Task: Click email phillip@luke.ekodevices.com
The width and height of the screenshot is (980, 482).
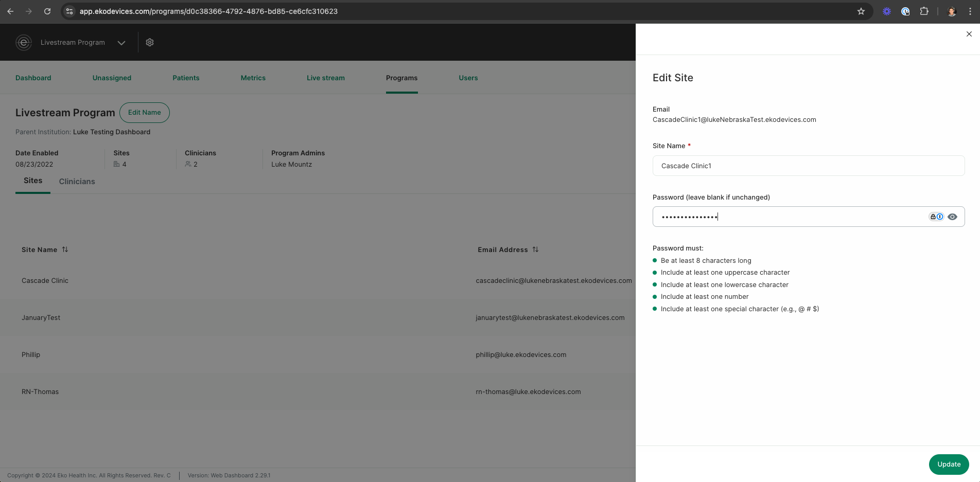Action: tap(521, 354)
